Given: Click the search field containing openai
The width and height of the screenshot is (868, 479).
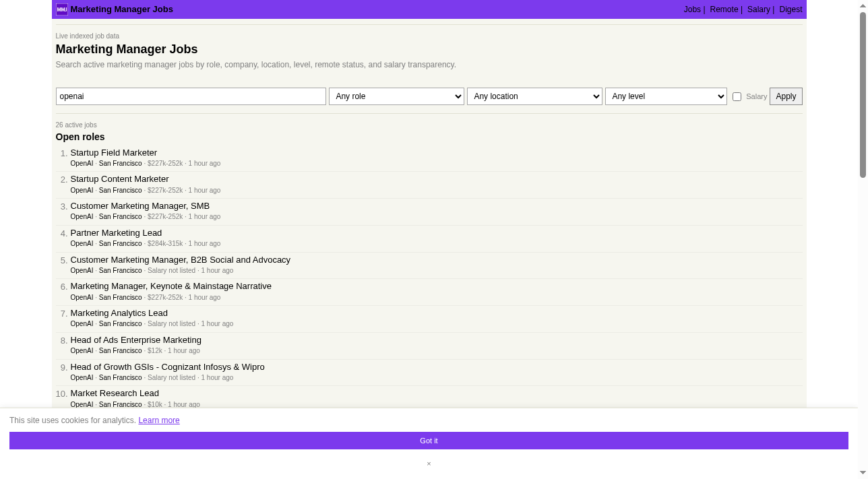Looking at the screenshot, I should pos(191,96).
